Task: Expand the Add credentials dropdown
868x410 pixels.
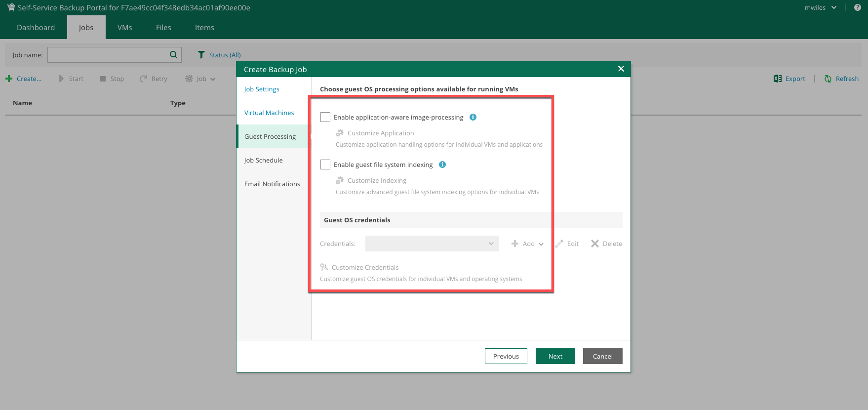Action: click(x=528, y=244)
